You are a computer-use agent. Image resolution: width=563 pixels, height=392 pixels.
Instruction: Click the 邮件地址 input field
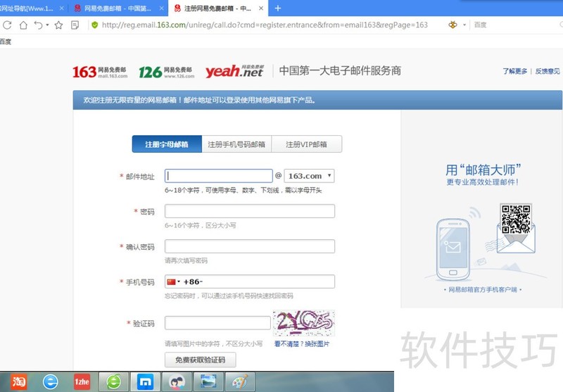point(219,176)
